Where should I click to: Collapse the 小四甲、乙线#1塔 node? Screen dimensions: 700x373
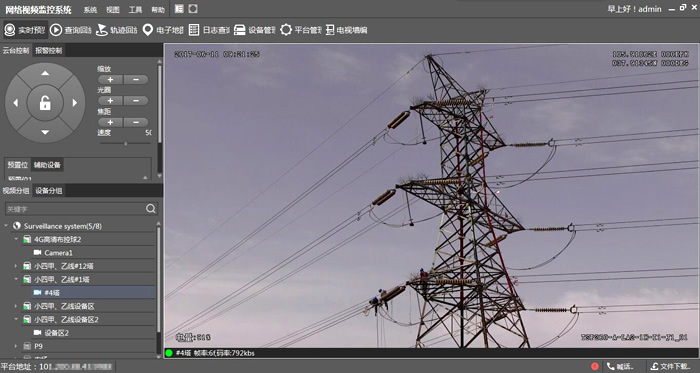click(x=16, y=280)
